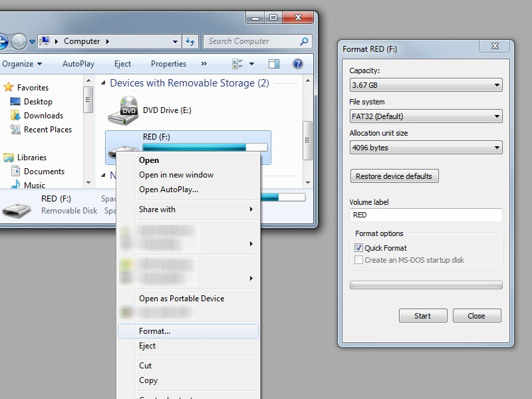Image resolution: width=532 pixels, height=399 pixels.
Task: Open the Capacity dropdown showing 3.67 GB
Action: (x=426, y=85)
